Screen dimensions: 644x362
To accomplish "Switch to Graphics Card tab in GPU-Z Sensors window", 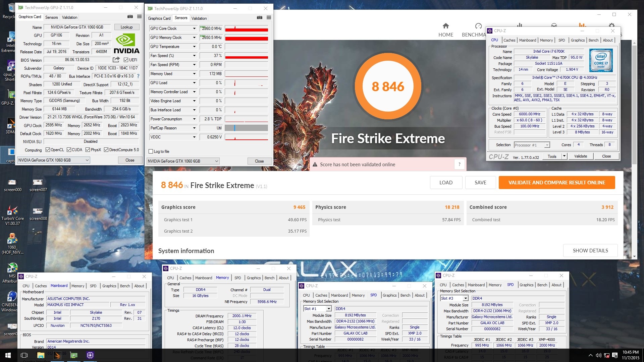I will click(159, 18).
